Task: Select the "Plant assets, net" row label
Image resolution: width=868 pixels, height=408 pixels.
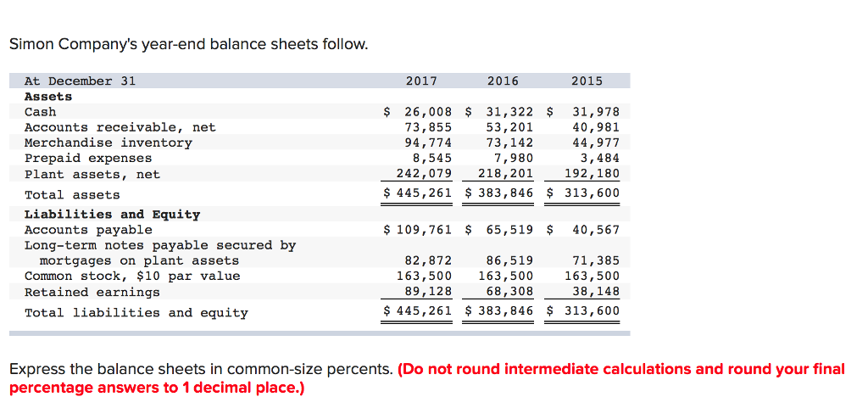Action: pos(92,174)
